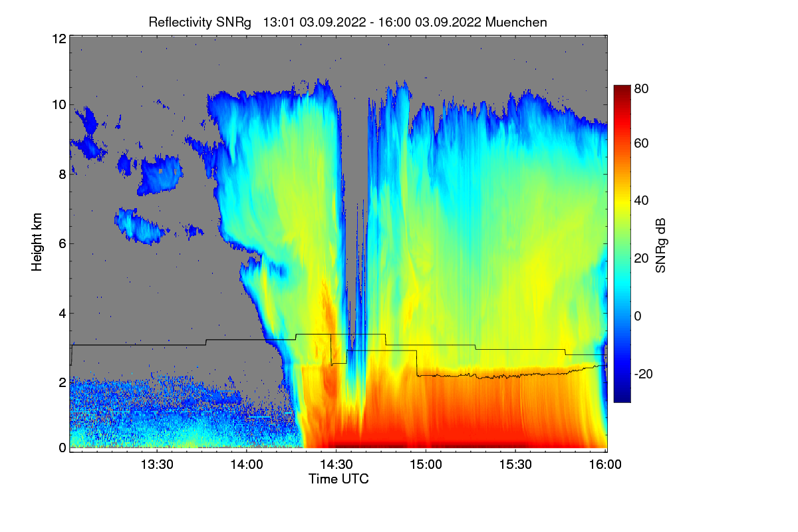Click the 'SNRg dB' colorbar label

pyautogui.click(x=660, y=245)
